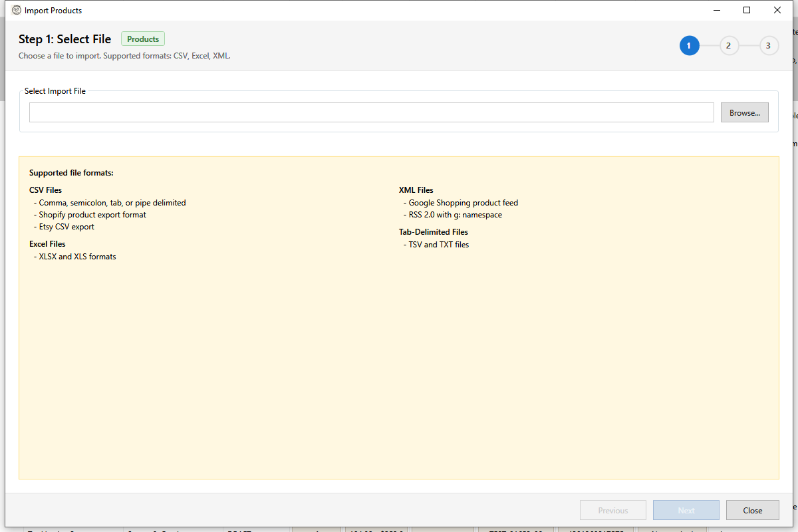Select the highlighted step 1 circle
Screen dimensions: 798x532
coord(690,45)
